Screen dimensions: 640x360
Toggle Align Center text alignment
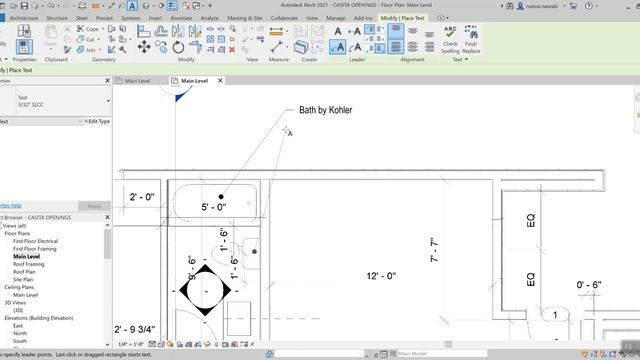[x=413, y=47]
